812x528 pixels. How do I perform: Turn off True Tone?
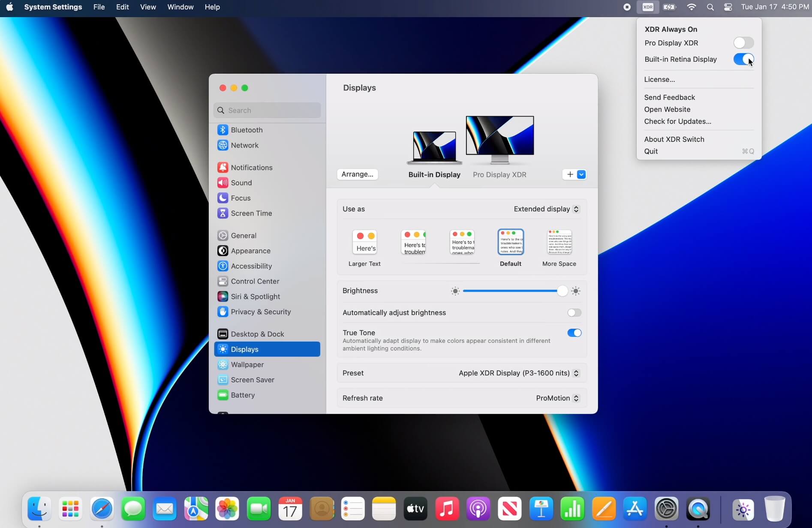574,333
